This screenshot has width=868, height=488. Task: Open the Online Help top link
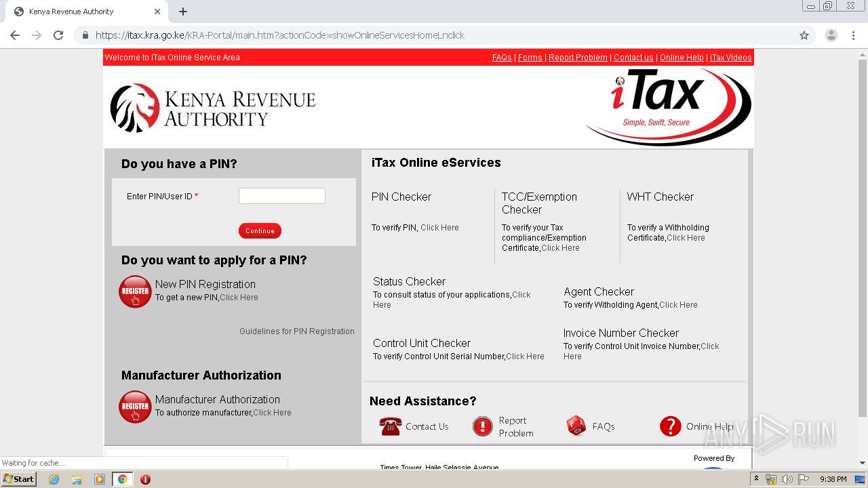point(682,58)
